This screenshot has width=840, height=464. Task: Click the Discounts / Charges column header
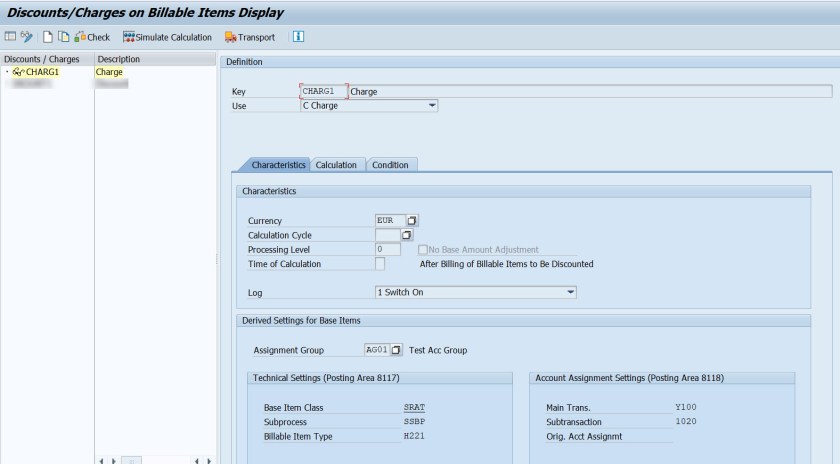pyautogui.click(x=47, y=59)
